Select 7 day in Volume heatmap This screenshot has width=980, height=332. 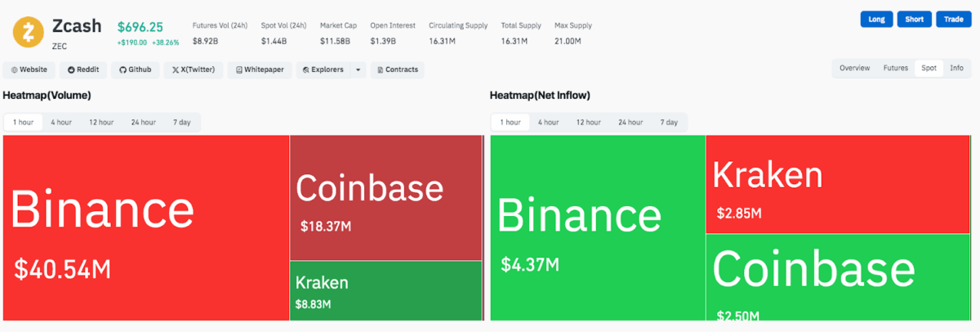(x=181, y=123)
